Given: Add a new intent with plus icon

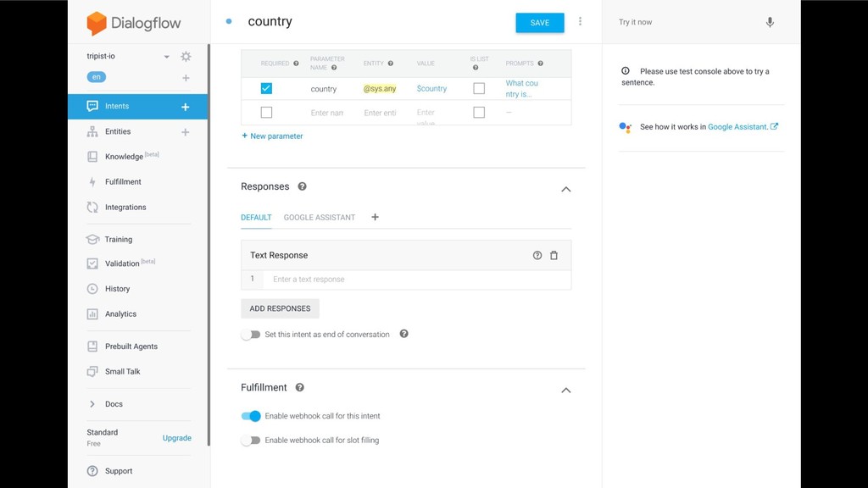Looking at the screenshot, I should pyautogui.click(x=186, y=107).
